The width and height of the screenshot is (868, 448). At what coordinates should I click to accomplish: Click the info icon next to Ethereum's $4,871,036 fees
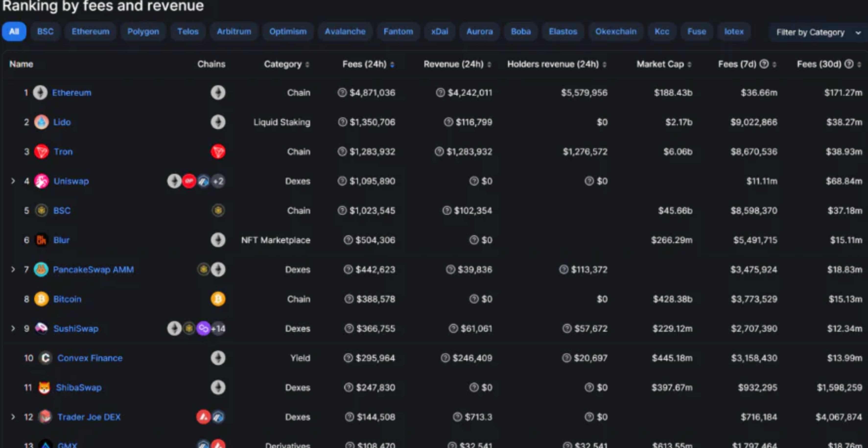coord(342,93)
